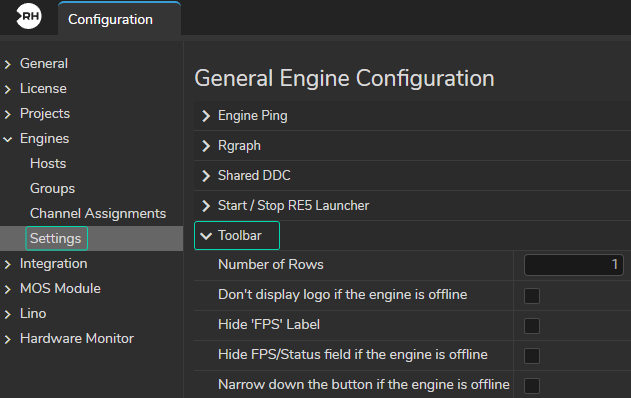Expand the Hardware Monitor section arrow
Image resolution: width=631 pixels, height=398 pixels.
[8, 339]
